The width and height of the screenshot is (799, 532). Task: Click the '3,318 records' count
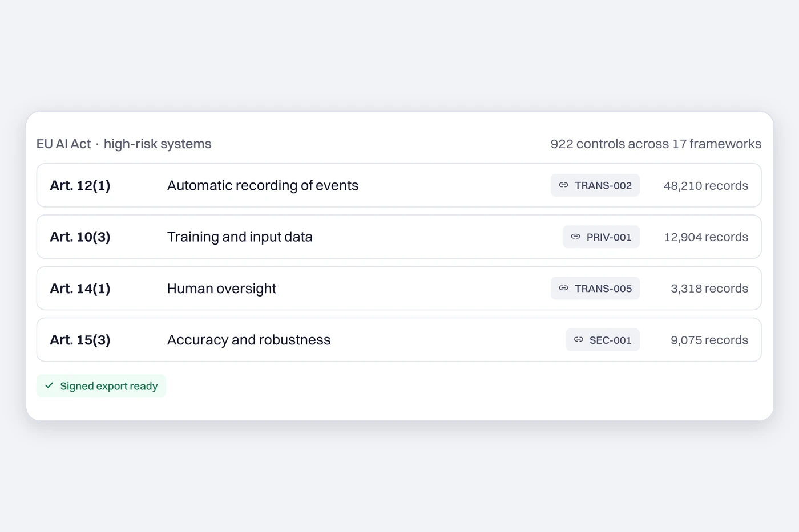[709, 289]
